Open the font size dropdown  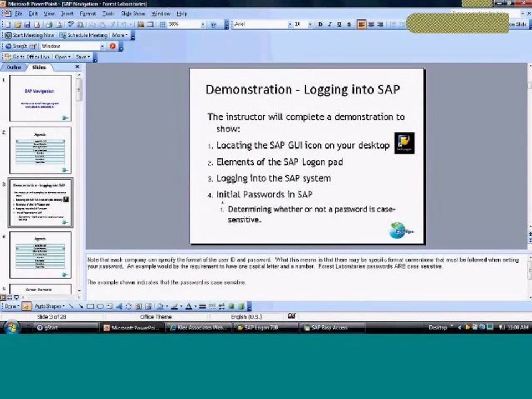(x=310, y=24)
